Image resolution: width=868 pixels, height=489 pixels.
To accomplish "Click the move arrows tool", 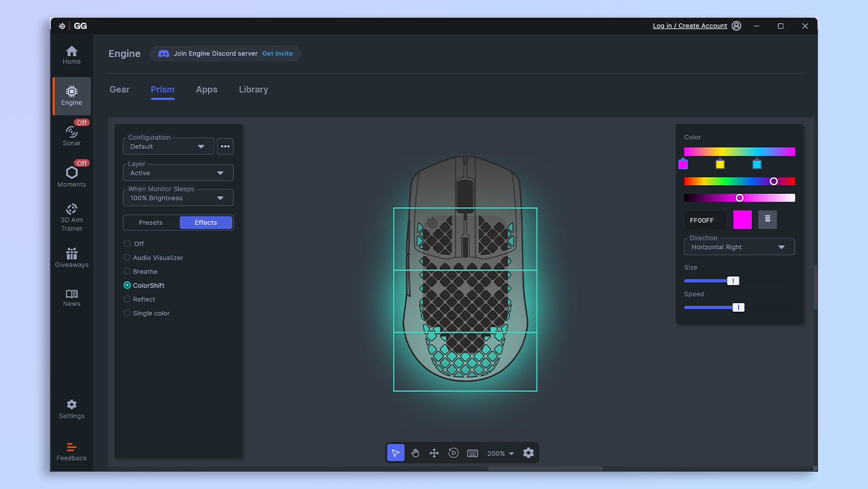I will click(x=434, y=453).
